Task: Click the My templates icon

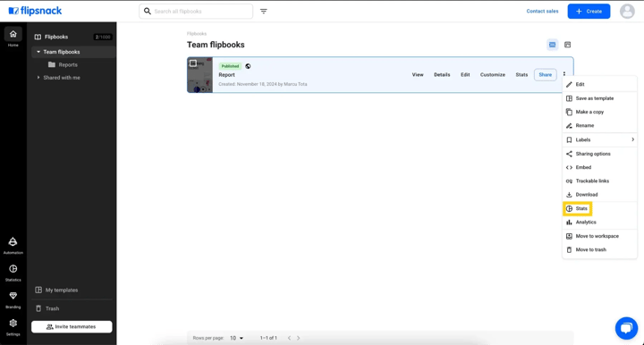Action: click(x=38, y=290)
